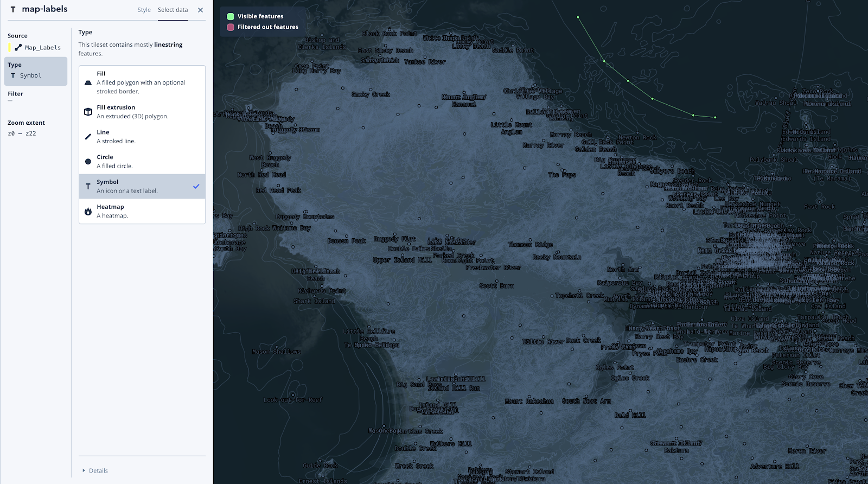
Task: Click the Wreck Creek map label
Action: 414,466
